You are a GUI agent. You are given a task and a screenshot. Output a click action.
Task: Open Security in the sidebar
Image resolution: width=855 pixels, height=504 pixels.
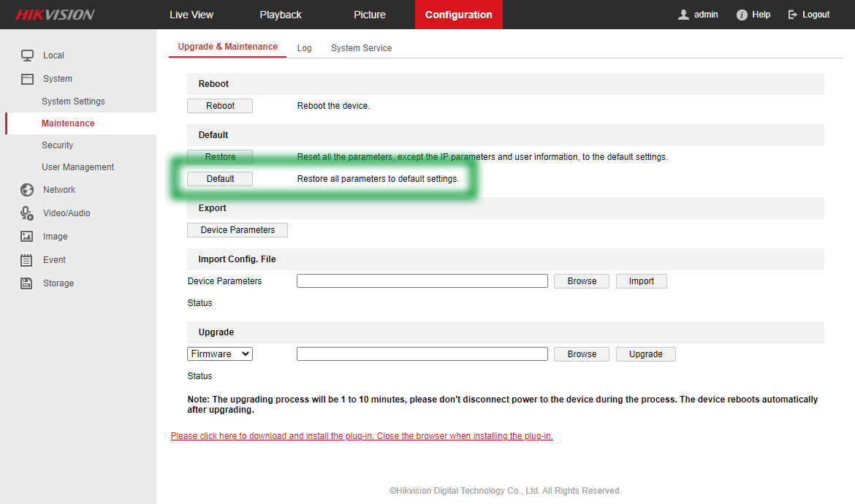coord(57,145)
